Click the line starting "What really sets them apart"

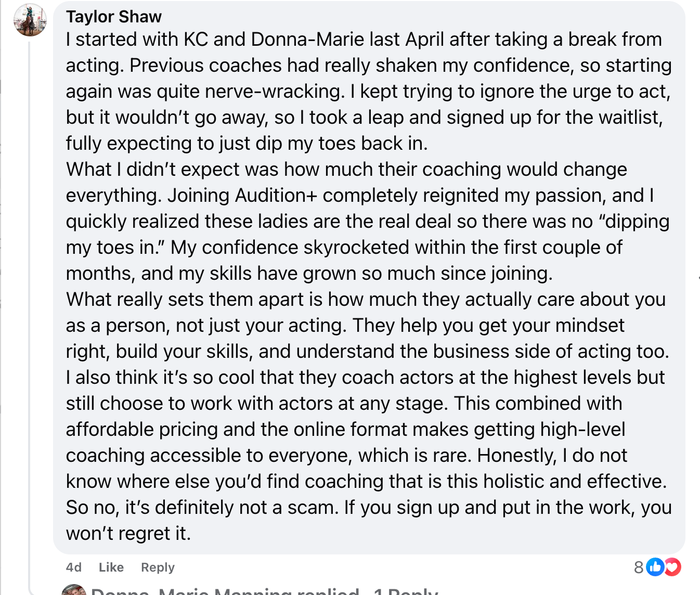(x=366, y=300)
